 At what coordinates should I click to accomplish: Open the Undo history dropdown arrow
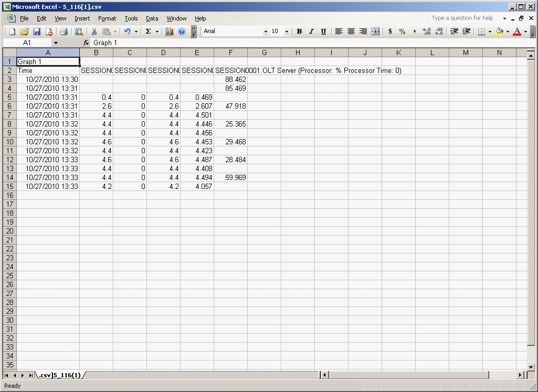(x=136, y=31)
